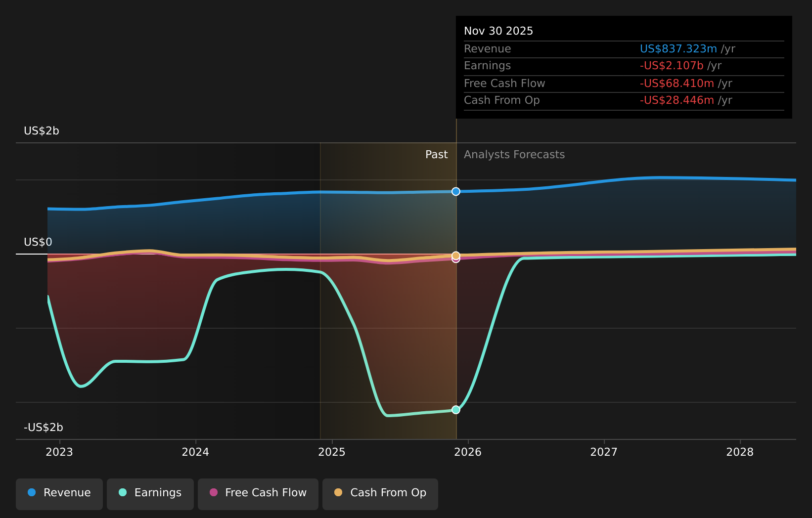Click the US$837.323m revenue value in tooltip
The image size is (812, 518).
678,49
